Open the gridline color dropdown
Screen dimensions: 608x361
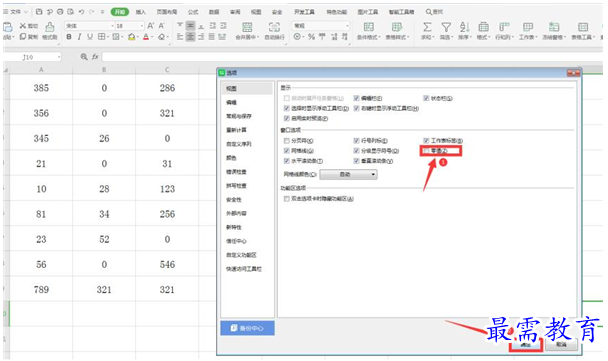tap(348, 174)
